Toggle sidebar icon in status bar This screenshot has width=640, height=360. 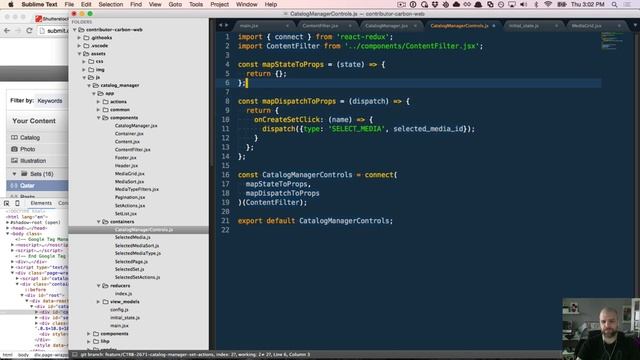(x=75, y=355)
